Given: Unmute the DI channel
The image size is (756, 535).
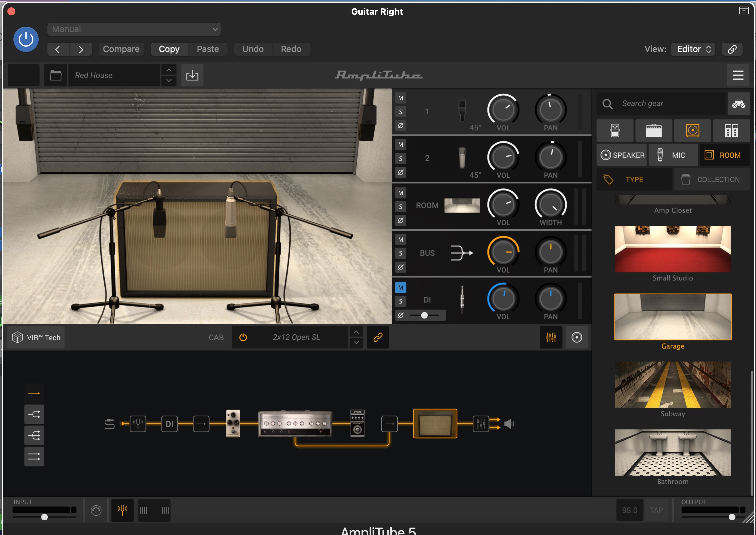Looking at the screenshot, I should pyautogui.click(x=401, y=288).
